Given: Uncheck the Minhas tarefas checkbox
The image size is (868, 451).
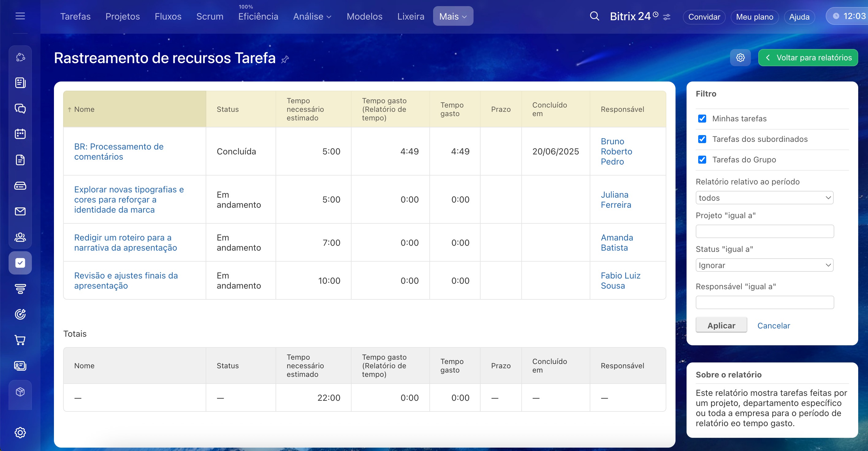Looking at the screenshot, I should [x=702, y=119].
